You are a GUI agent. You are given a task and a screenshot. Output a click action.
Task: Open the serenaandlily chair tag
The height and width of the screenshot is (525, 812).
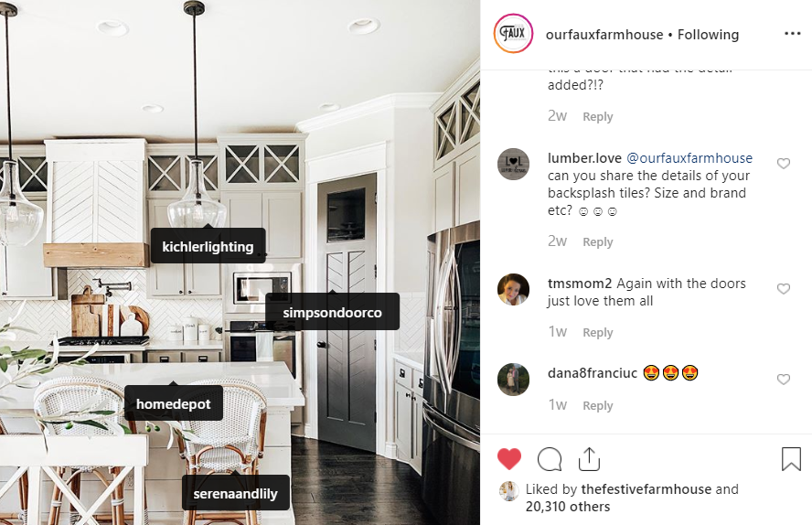click(236, 493)
